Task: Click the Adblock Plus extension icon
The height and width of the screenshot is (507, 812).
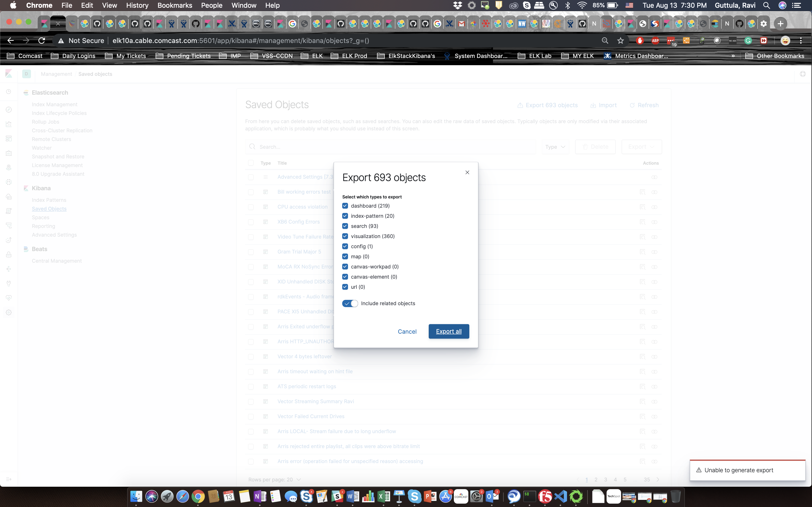Action: (x=655, y=41)
